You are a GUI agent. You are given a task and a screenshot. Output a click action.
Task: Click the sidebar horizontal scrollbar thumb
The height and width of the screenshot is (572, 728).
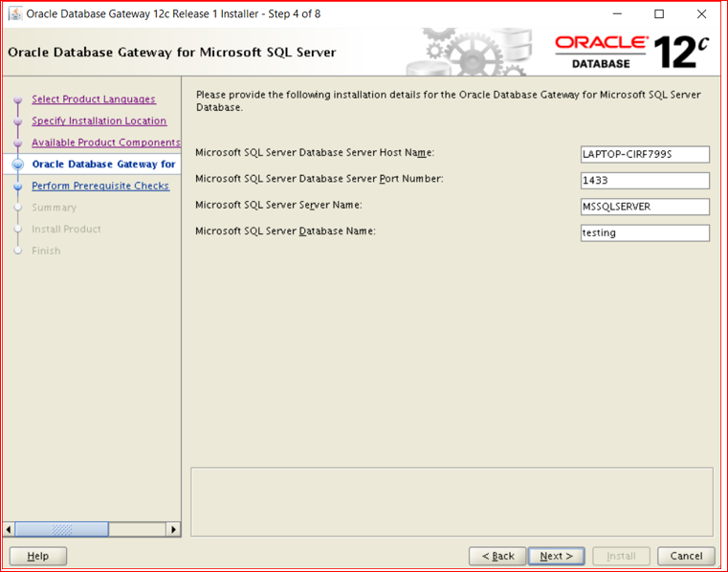tap(62, 529)
